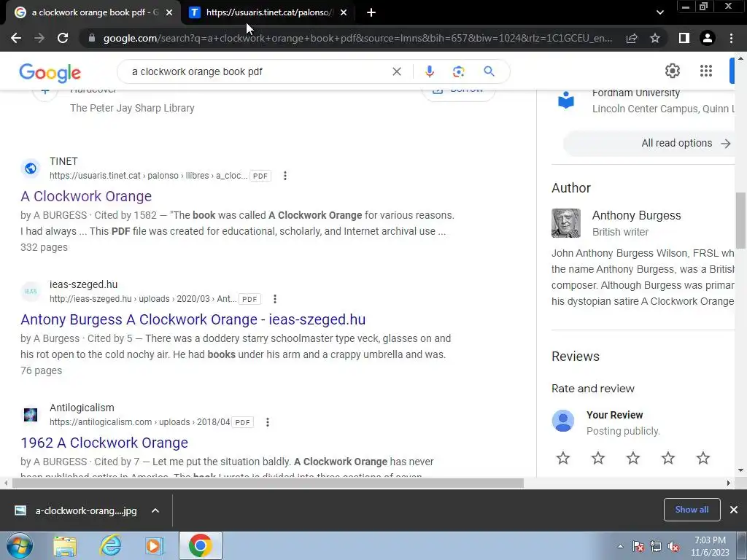This screenshot has width=747, height=560.
Task: Click the vertical page scrollbar thumb
Action: pyautogui.click(x=740, y=220)
